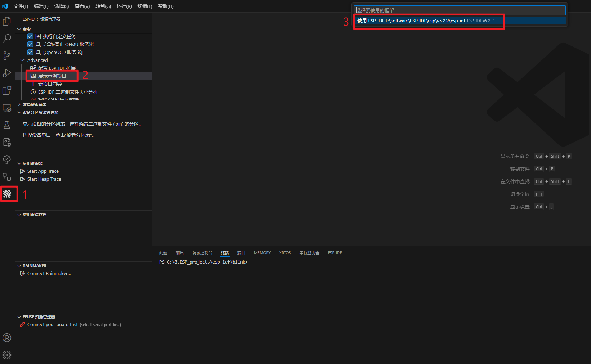Open 新项目向导 command
591x364 pixels.
tap(50, 84)
